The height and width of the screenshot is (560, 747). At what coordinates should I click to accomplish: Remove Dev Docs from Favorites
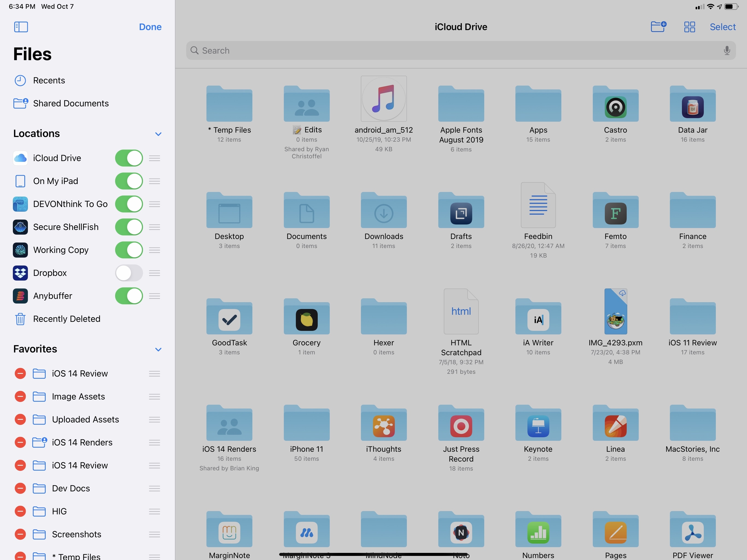click(20, 488)
